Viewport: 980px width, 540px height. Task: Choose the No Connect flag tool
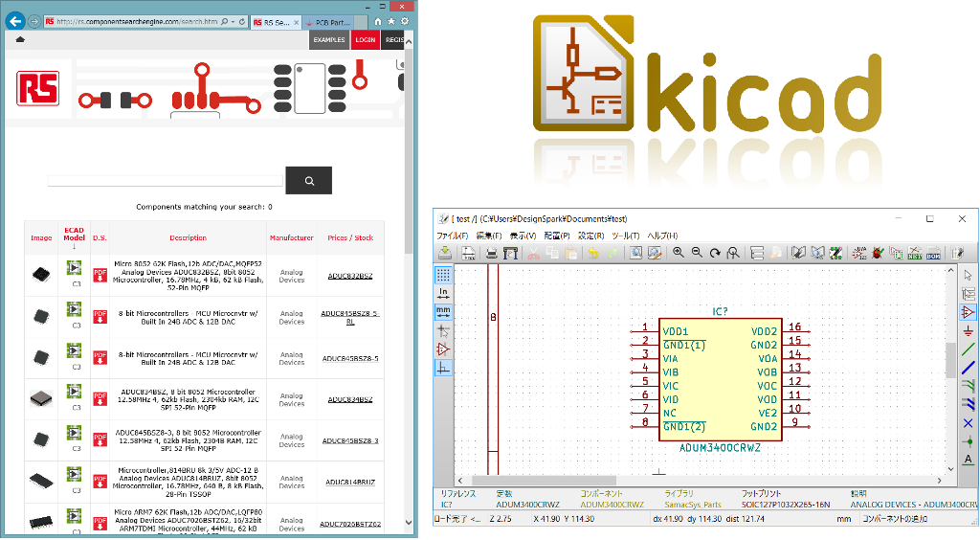click(968, 422)
